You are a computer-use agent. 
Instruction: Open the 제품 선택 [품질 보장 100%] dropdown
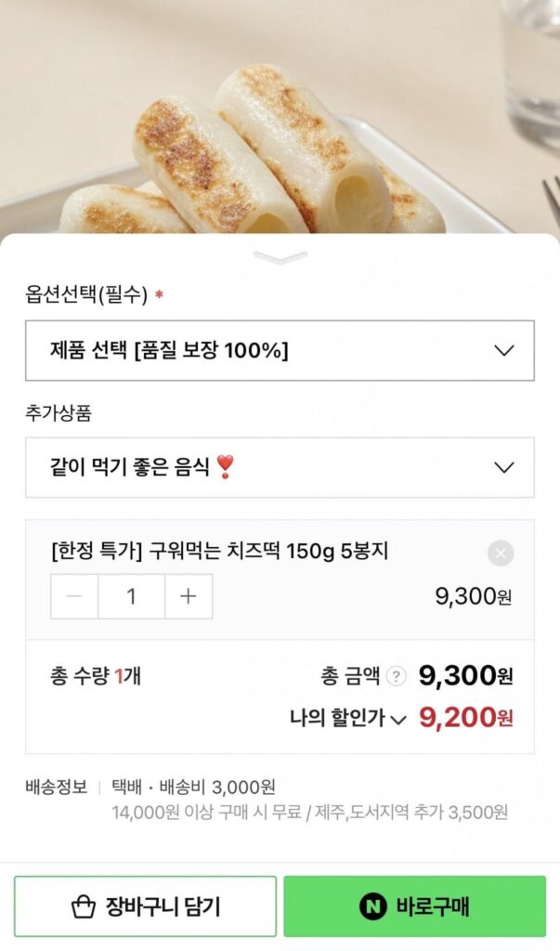point(279,350)
